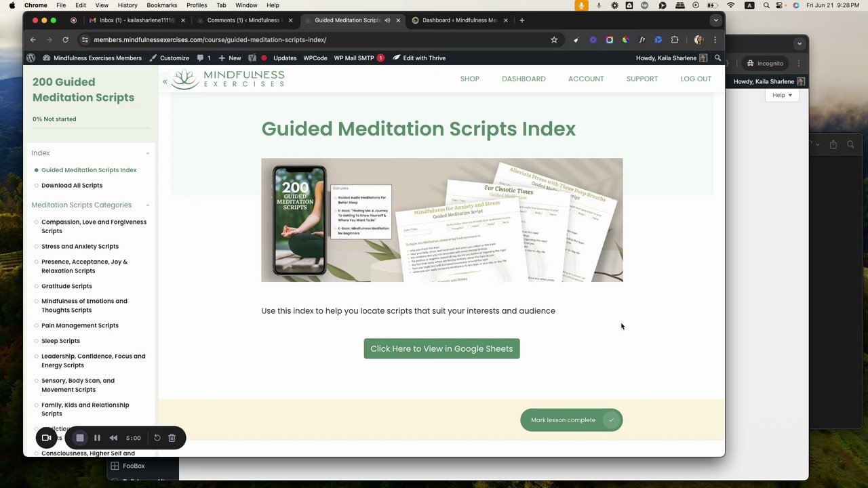Open Stress and Anxiety Scripts
Image resolution: width=868 pixels, height=488 pixels.
click(80, 247)
